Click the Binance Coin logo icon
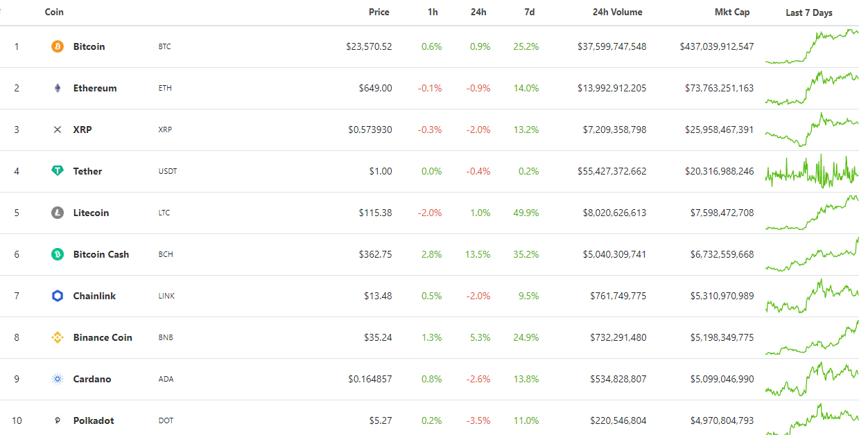Viewport: 868px width, 435px height. 58,337
